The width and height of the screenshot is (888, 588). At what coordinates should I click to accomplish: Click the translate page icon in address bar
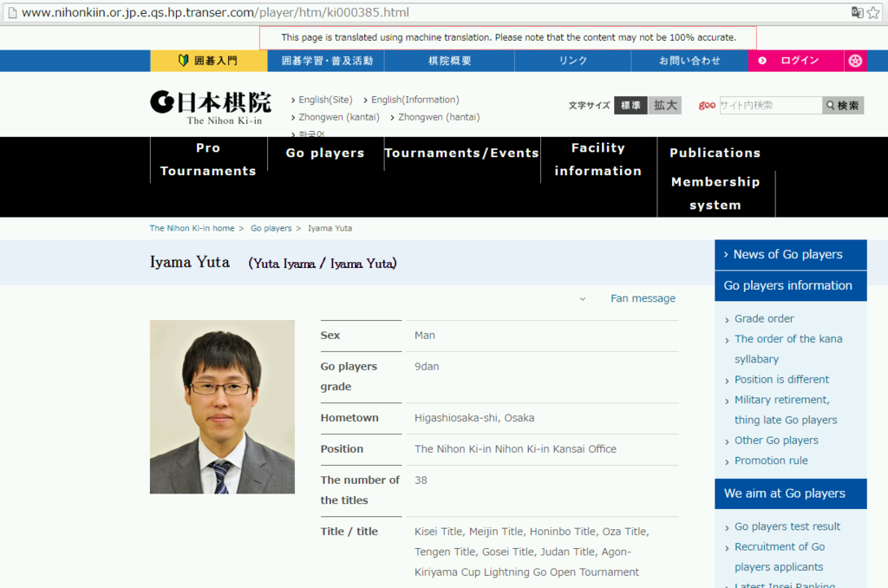click(x=857, y=12)
